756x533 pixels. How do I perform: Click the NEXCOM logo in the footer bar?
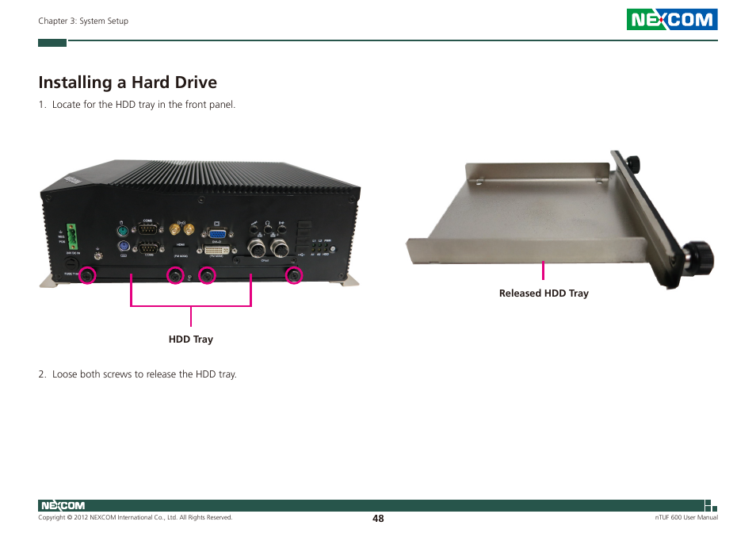pyautogui.click(x=63, y=505)
